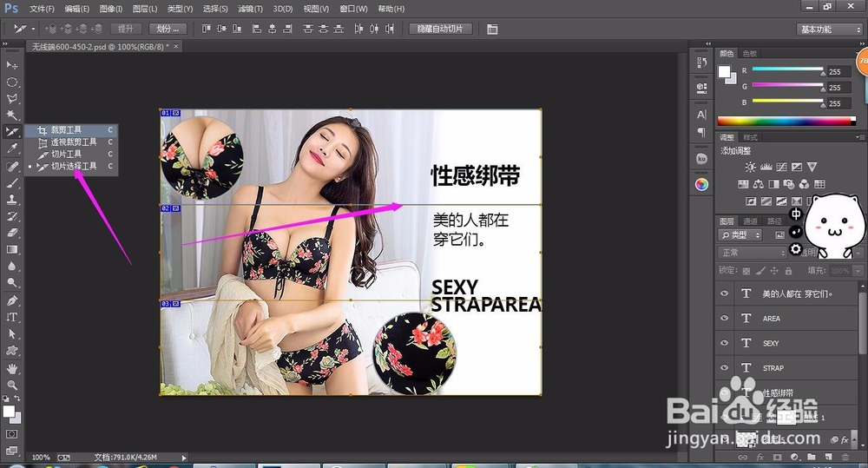Hide the STRAP text layer
868x468 pixels.
pos(724,367)
